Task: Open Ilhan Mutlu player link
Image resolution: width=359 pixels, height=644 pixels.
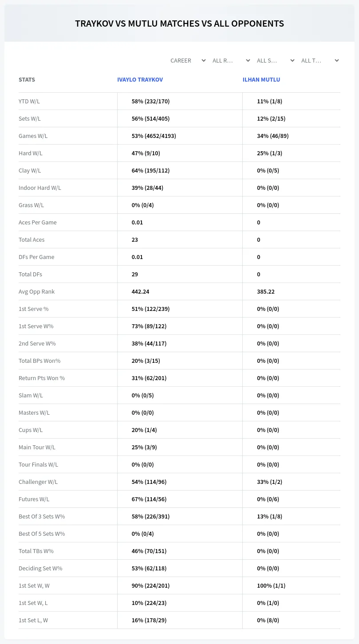Action: coord(261,80)
